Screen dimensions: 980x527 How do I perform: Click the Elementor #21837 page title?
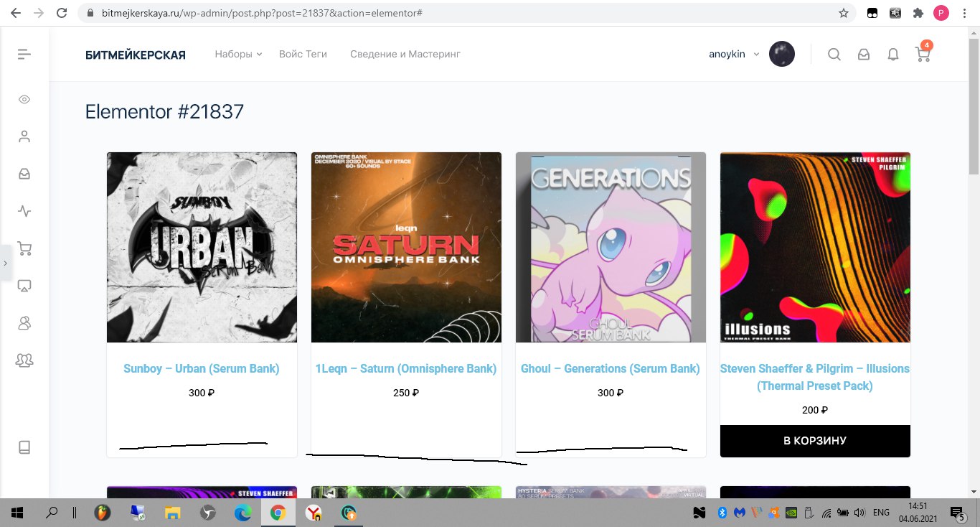[164, 112]
